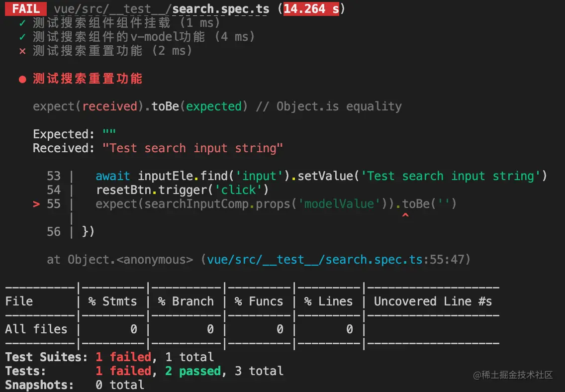Click the 0 value under % Stmts
Viewport: 565px width, 392px height.
(134, 329)
